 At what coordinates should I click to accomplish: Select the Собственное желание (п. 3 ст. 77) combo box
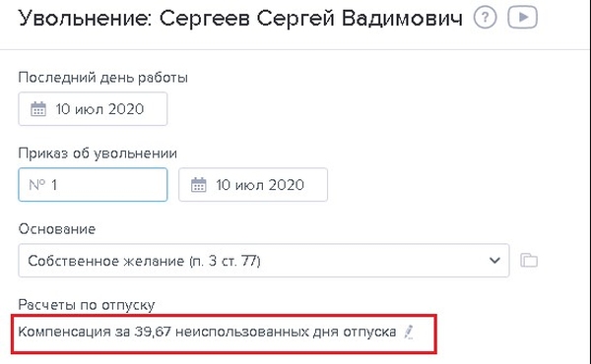tap(264, 261)
